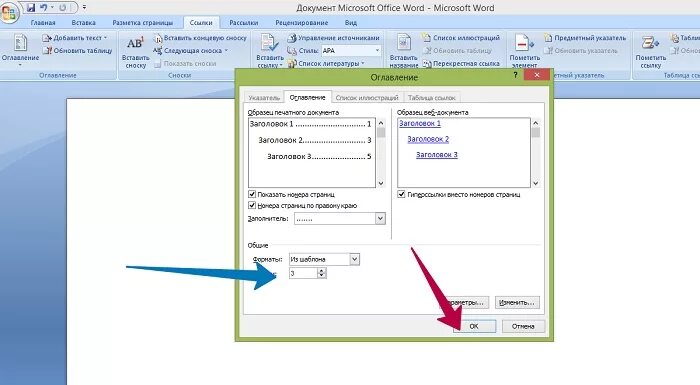Open Управление источниками
This screenshot has height=385, width=700.
coord(333,38)
